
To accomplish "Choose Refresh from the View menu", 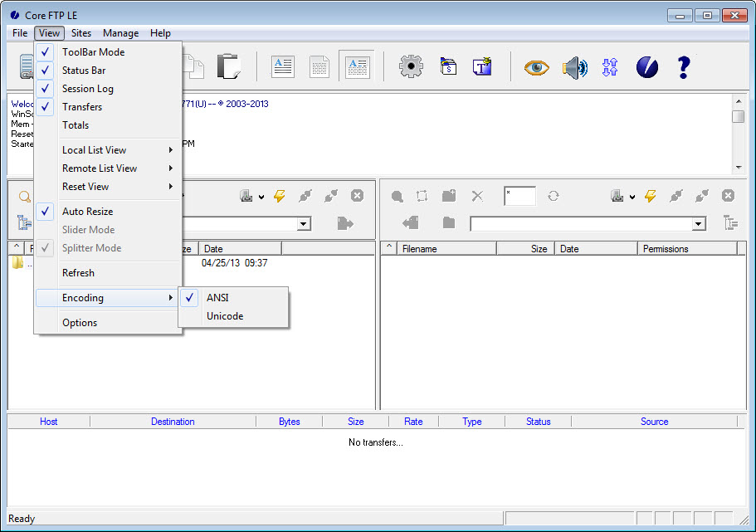I will pyautogui.click(x=108, y=273).
